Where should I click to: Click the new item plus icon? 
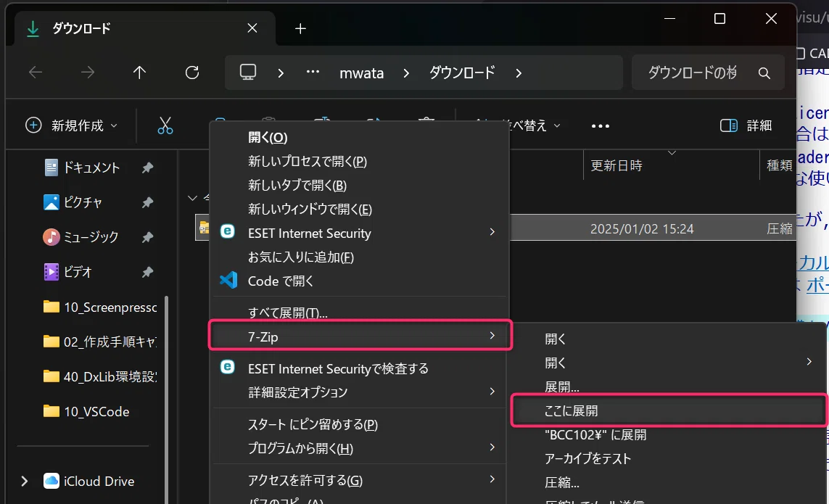[x=33, y=125]
